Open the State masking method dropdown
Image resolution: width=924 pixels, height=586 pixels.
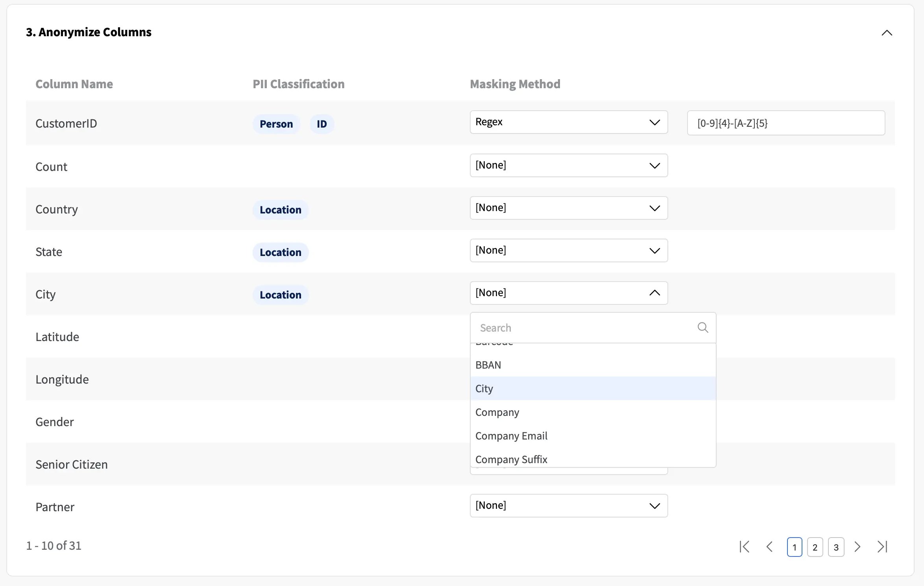569,250
